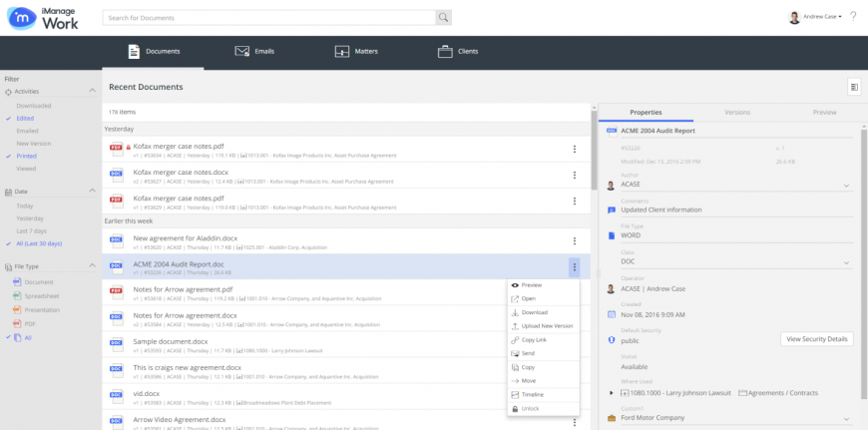Click kebab menu of ACME 2004 Audit Report.doc
The image size is (868, 430).
[575, 267]
